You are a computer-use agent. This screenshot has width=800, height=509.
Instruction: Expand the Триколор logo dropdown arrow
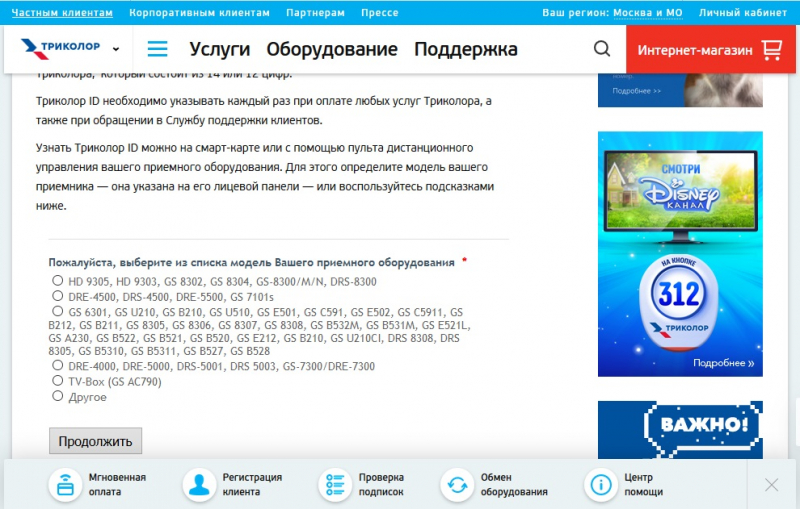[116, 50]
